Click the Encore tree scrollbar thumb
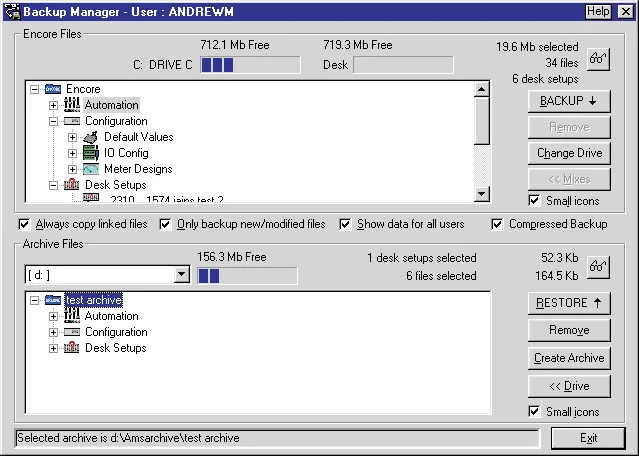The image size is (639, 456). (482, 121)
